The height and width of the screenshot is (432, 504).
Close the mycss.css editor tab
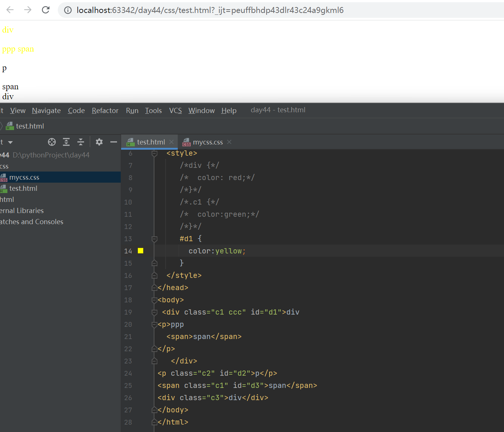[x=229, y=142]
